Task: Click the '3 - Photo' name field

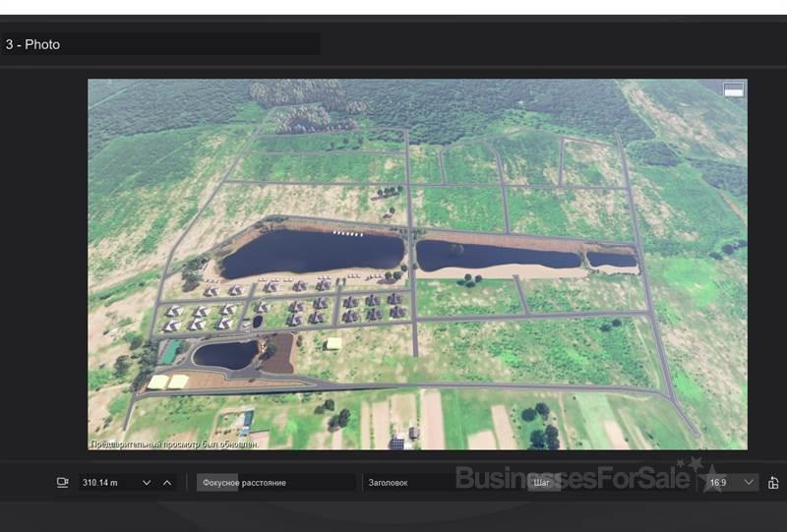Action: coord(160,44)
